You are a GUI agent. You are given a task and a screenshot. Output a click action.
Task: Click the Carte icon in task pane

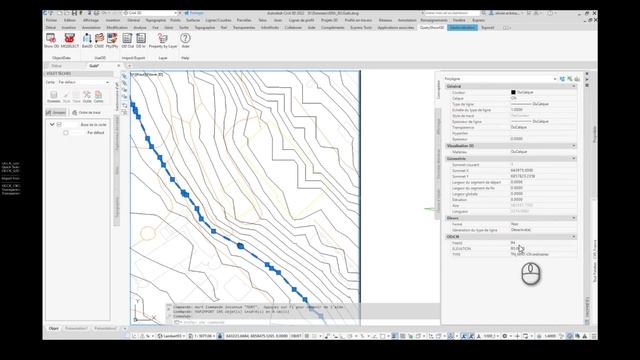[98, 97]
